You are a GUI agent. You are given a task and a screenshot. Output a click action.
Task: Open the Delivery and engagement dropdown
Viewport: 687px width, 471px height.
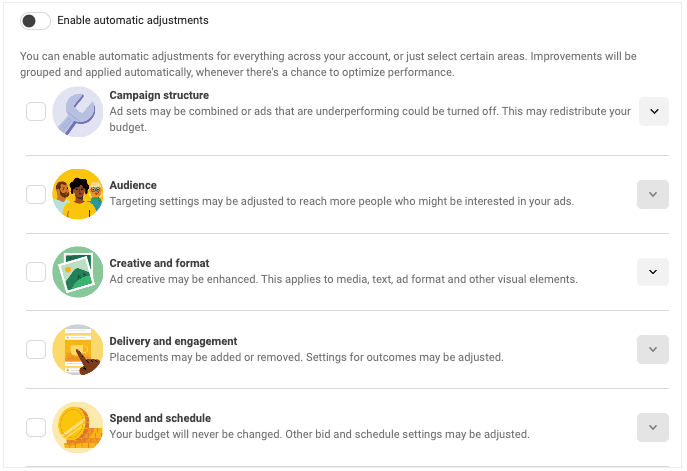pos(653,349)
